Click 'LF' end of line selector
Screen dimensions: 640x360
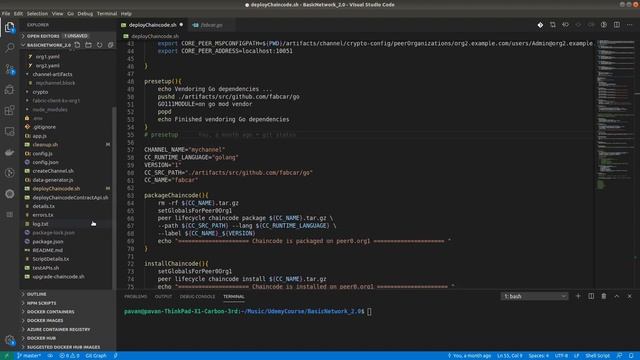(576, 356)
